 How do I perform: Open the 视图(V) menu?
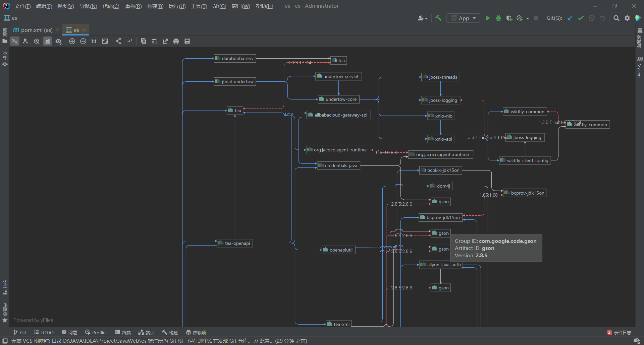coord(65,6)
